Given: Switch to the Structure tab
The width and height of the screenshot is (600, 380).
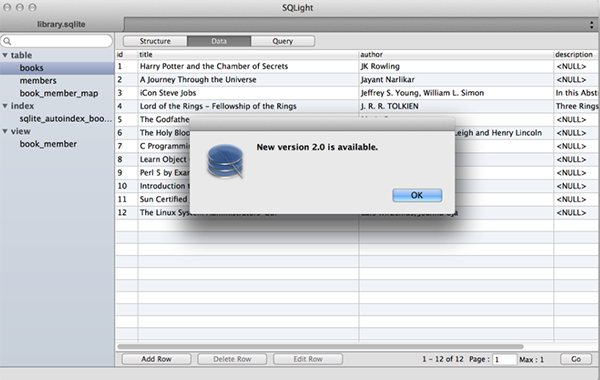Looking at the screenshot, I should [155, 41].
